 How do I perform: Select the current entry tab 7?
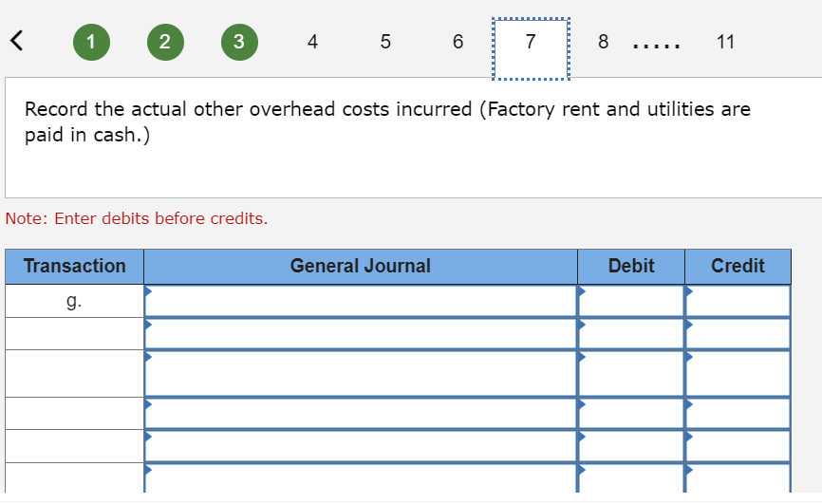pyautogui.click(x=531, y=48)
